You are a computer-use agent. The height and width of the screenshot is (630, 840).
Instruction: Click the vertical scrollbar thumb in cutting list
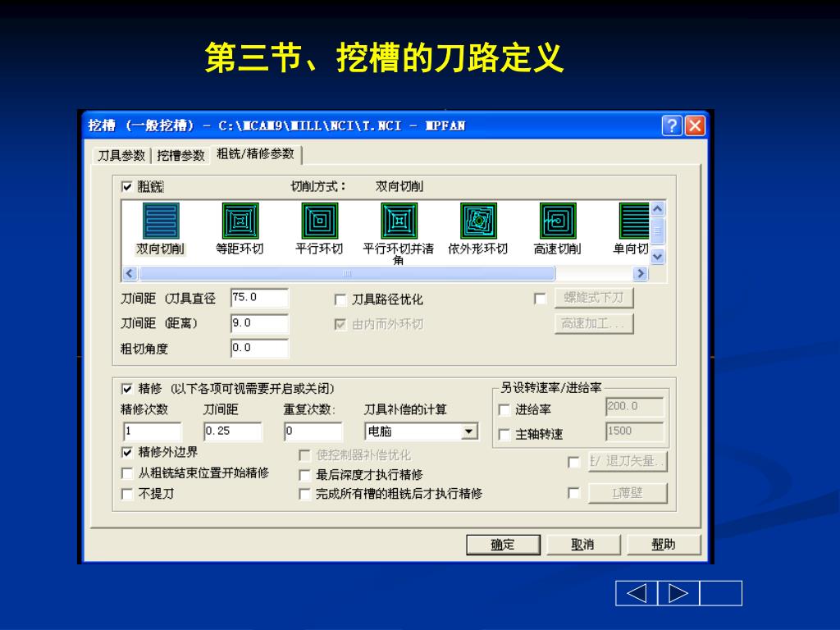point(658,231)
